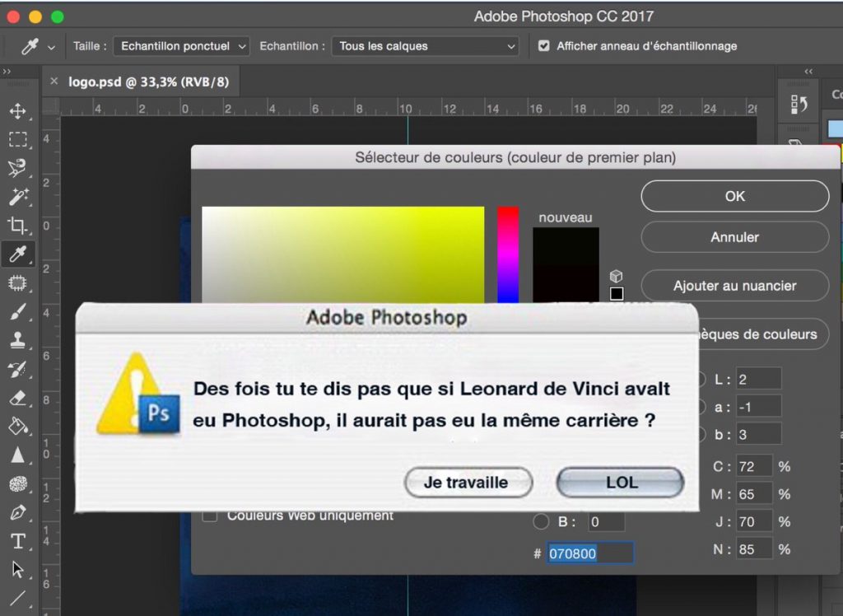Click the LOL button
The height and width of the screenshot is (616, 843).
pyautogui.click(x=621, y=482)
